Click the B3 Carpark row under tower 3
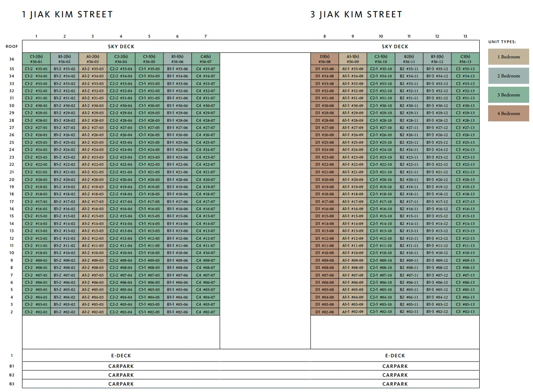The width and height of the screenshot is (533, 392). (395, 384)
